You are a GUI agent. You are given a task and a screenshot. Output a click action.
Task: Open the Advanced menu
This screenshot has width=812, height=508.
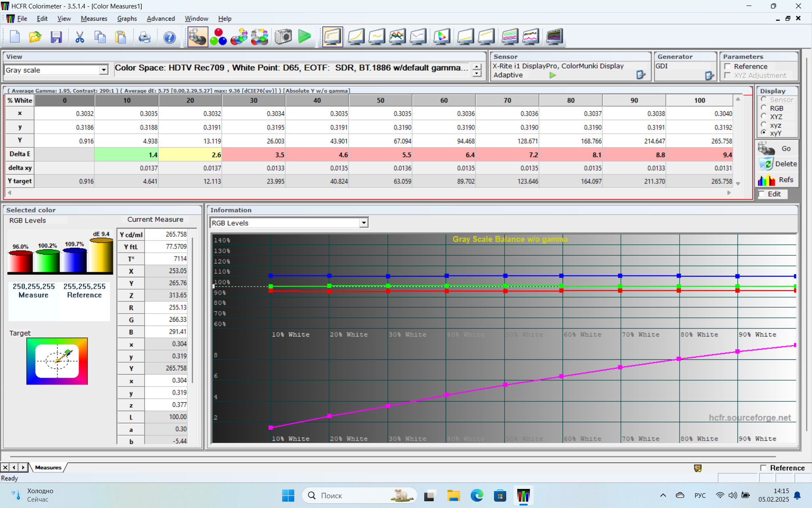click(160, 19)
